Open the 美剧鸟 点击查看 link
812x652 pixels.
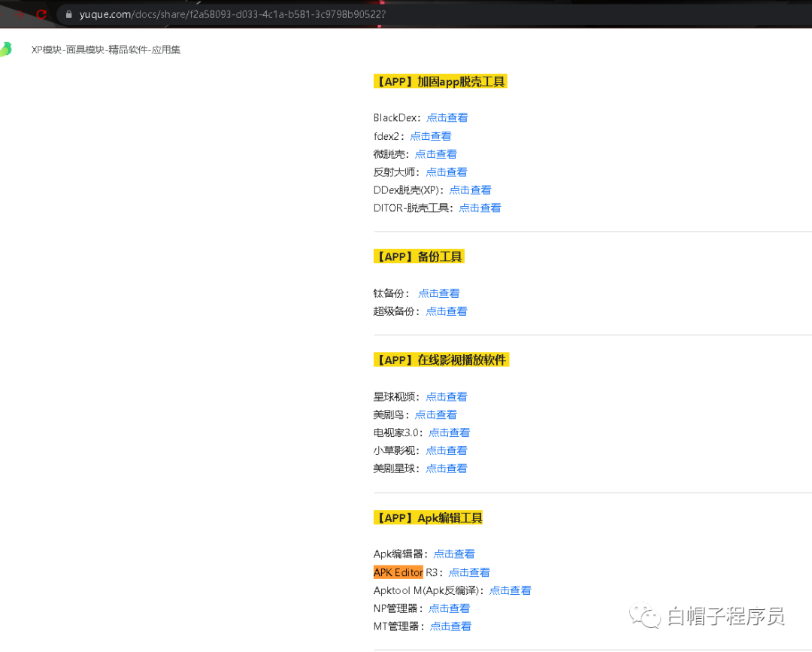click(435, 414)
